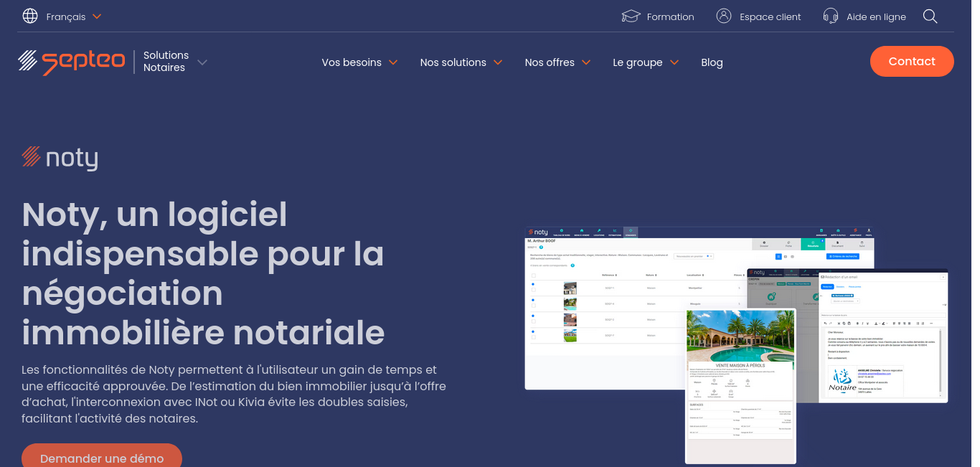Screen dimensions: 980x467
Task: Expand the Le groupe chevron
Action: 674,62
